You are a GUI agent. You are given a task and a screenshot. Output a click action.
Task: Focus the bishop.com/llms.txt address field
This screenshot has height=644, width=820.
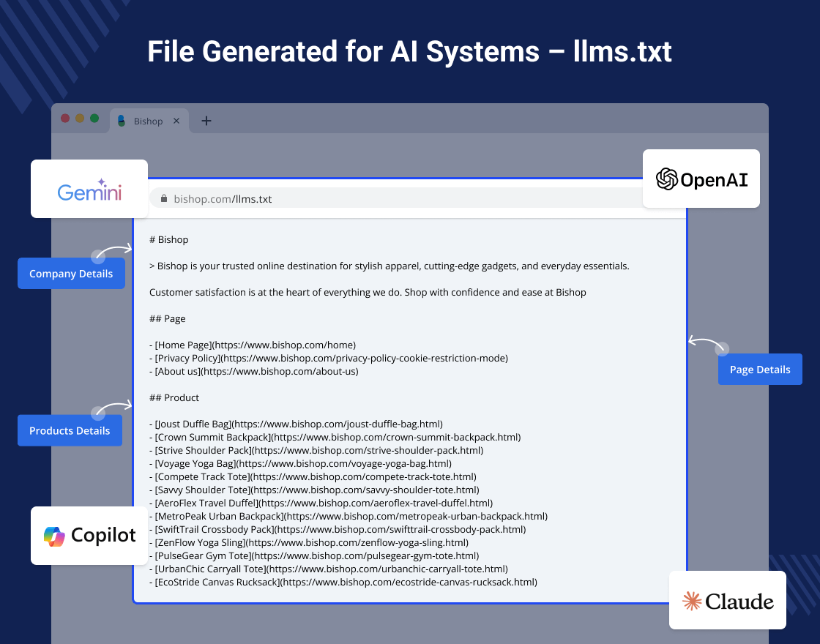tap(398, 198)
